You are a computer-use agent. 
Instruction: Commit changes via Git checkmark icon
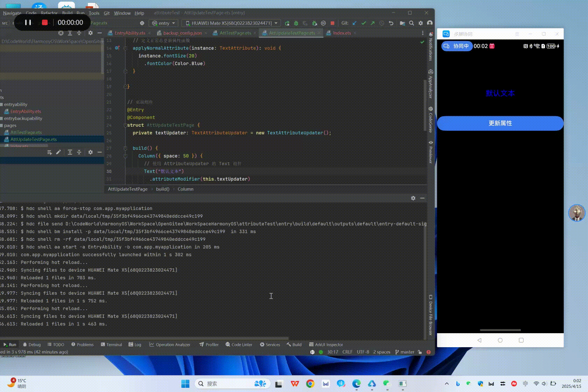click(363, 23)
